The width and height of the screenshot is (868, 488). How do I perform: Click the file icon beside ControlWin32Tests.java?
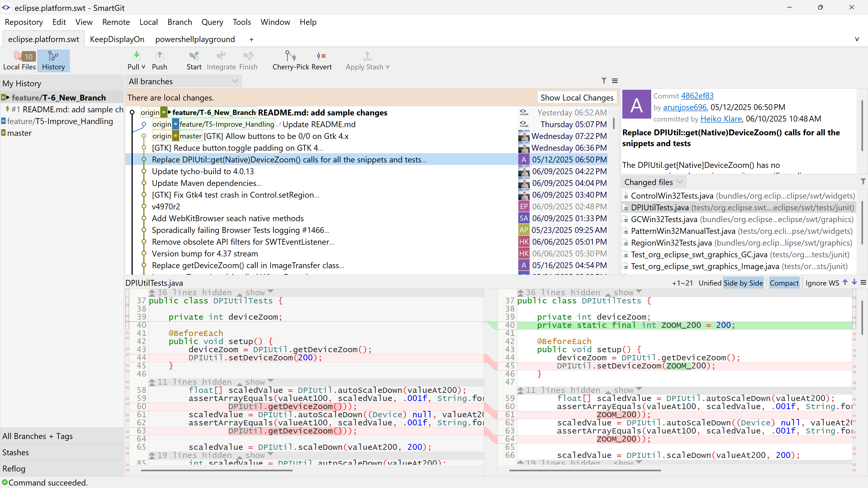pos(625,196)
